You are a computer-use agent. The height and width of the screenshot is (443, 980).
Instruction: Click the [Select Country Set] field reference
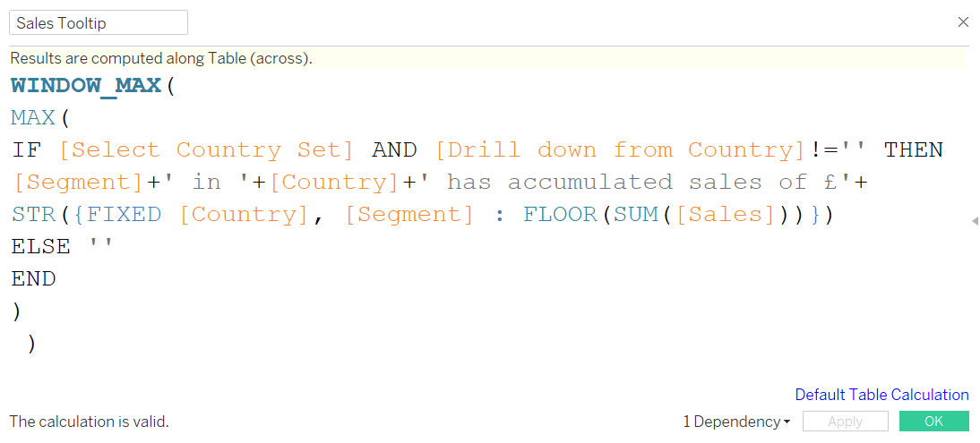pyautogui.click(x=206, y=150)
